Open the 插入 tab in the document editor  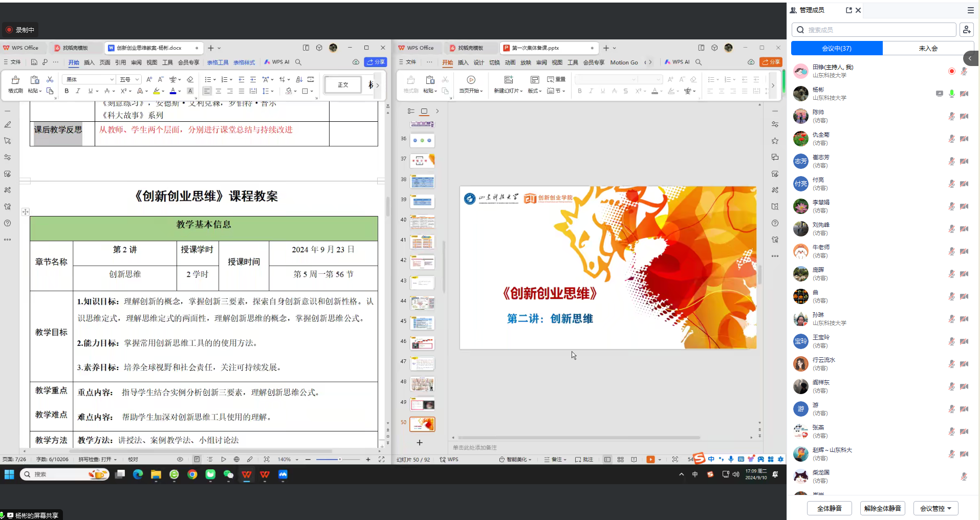click(89, 62)
